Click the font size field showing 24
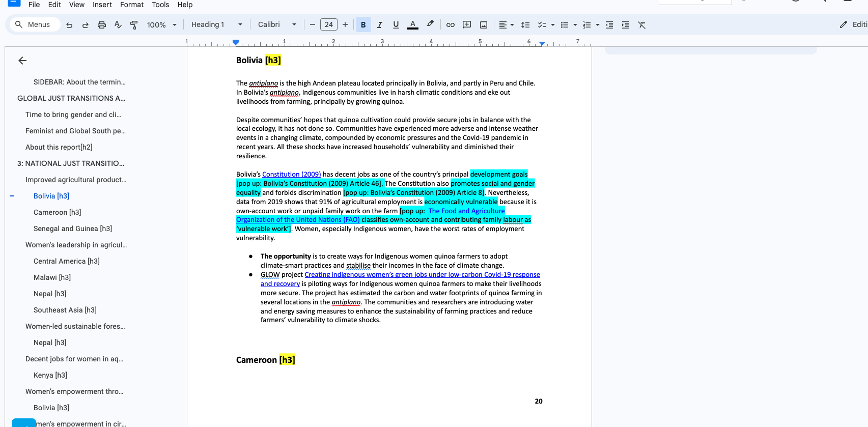 point(329,24)
